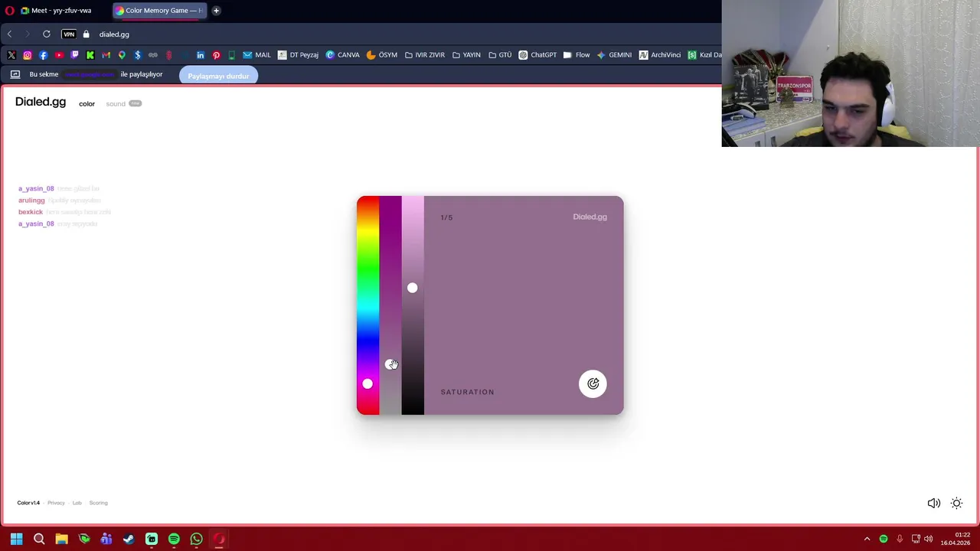The height and width of the screenshot is (551, 980).
Task: Switch to the Meet yry-zfuv-vwa tab
Action: pyautogui.click(x=57, y=11)
